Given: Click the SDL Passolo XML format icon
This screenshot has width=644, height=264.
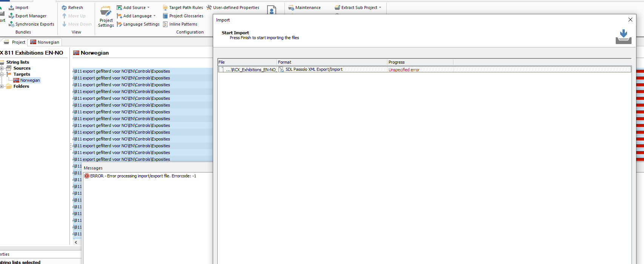Looking at the screenshot, I should pos(281,70).
